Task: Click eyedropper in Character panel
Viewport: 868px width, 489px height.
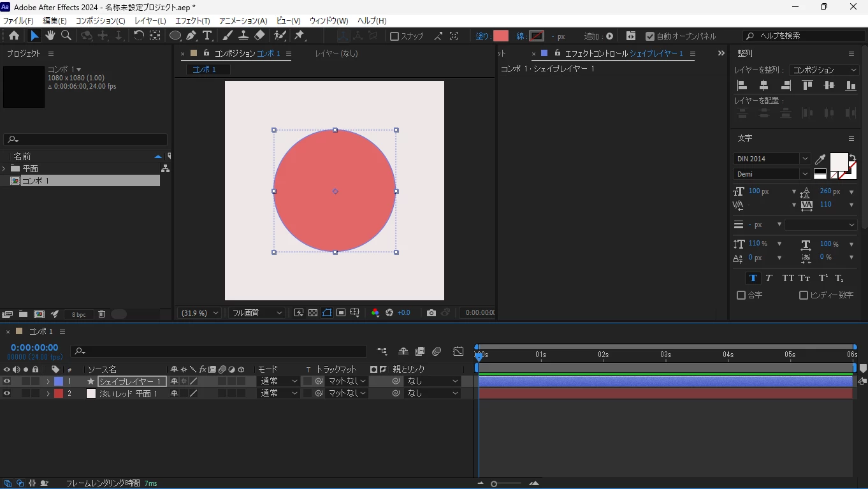Action: pos(820,159)
